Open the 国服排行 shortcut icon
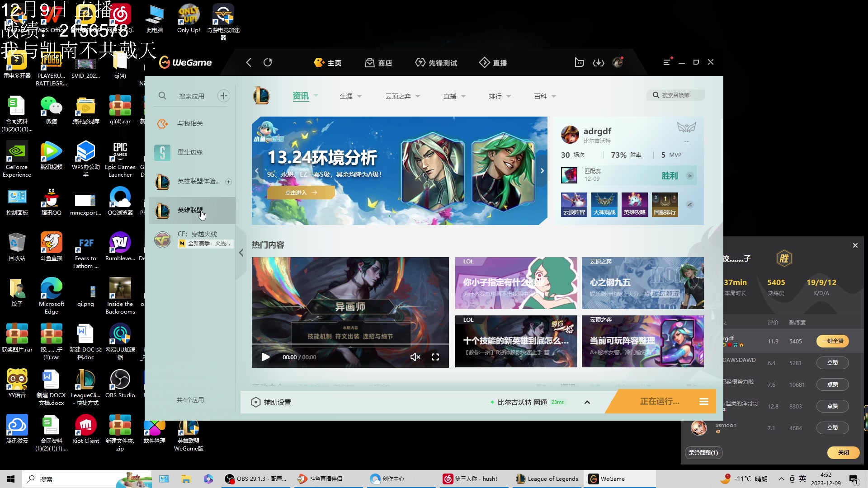Image resolution: width=868 pixels, height=488 pixels. (665, 204)
